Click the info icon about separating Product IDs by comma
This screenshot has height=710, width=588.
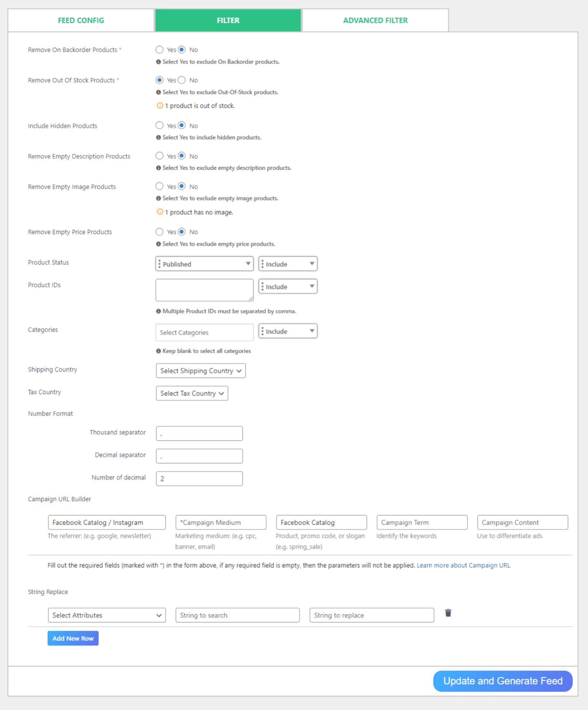[158, 311]
